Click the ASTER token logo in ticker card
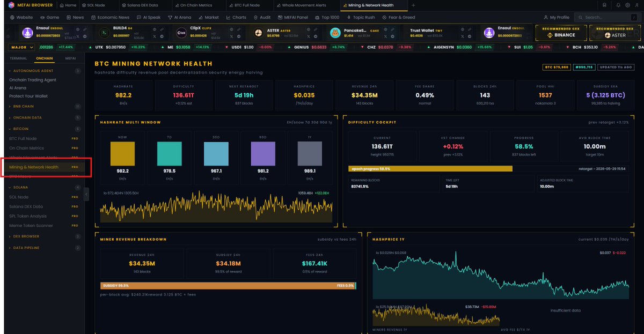The image size is (644, 334). click(259, 32)
